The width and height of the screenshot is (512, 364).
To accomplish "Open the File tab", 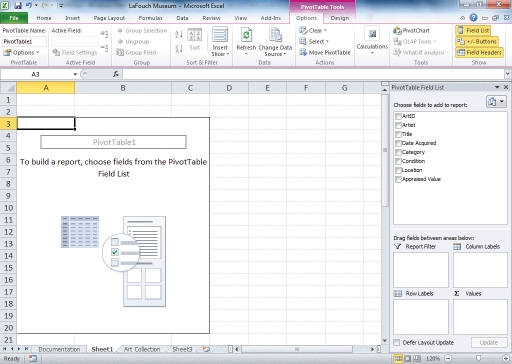I will point(14,18).
